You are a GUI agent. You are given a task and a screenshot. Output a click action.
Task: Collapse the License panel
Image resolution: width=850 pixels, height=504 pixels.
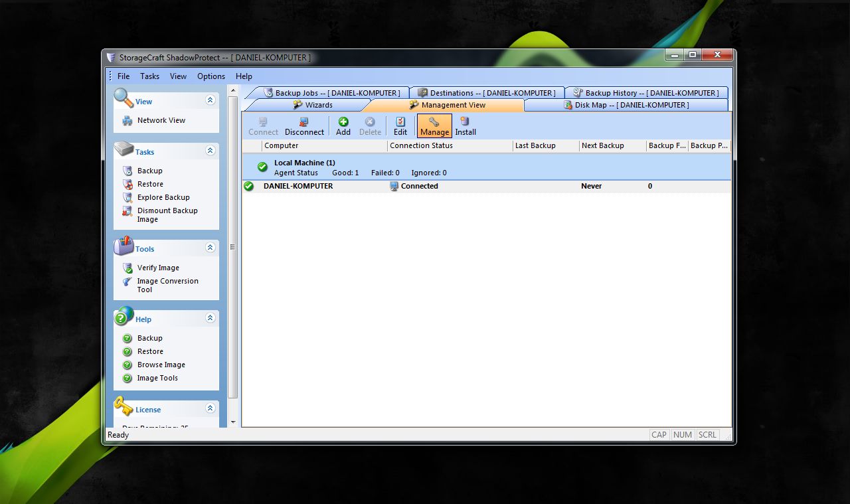211,408
